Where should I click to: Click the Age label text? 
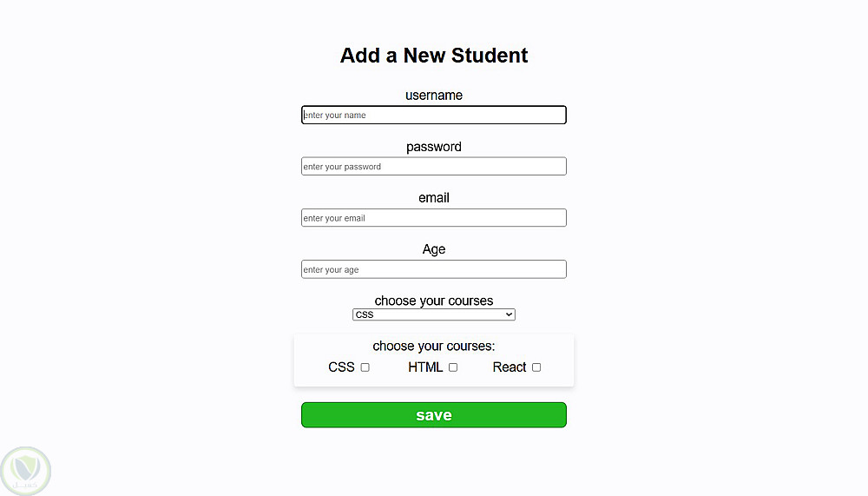click(434, 249)
